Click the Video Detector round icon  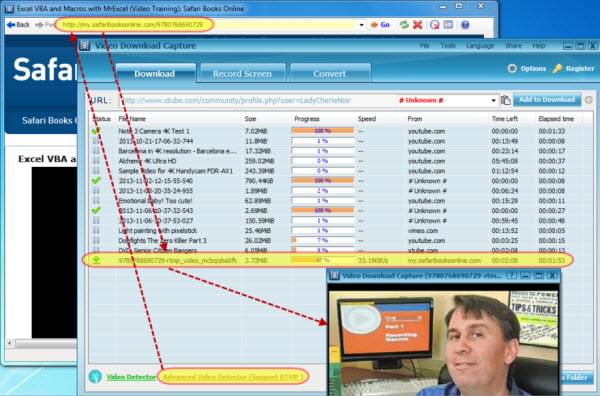(95, 377)
